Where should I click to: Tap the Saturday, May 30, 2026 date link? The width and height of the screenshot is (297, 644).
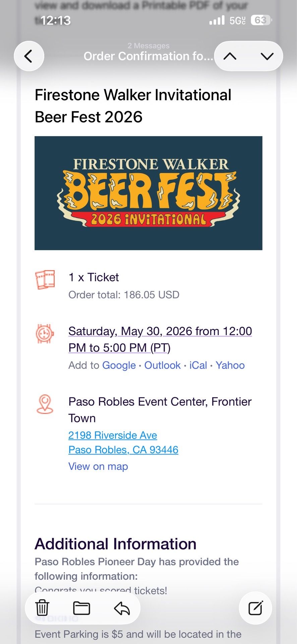(x=160, y=339)
